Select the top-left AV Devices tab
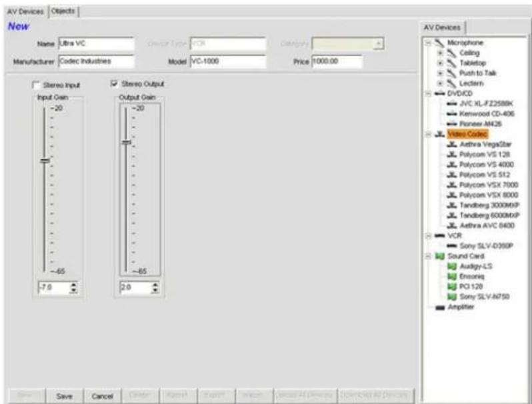This screenshot has height=404, width=532. [x=26, y=11]
